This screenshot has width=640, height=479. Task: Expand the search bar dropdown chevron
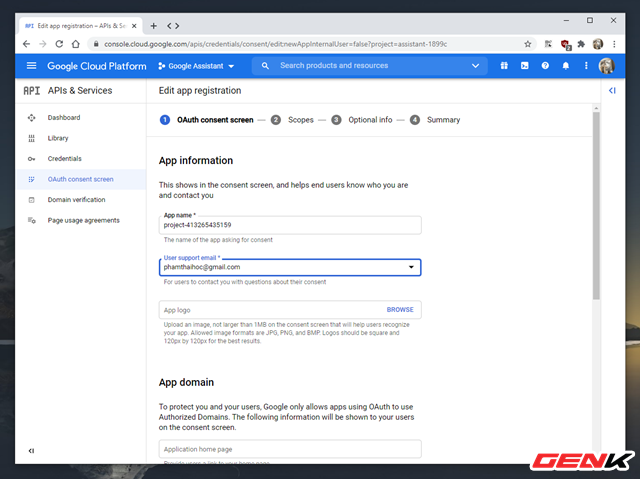(x=476, y=66)
